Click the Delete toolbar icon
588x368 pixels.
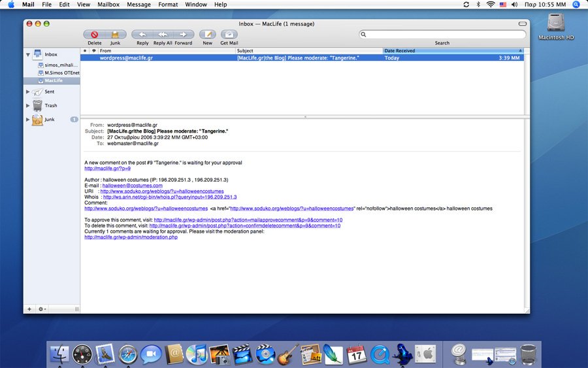[x=94, y=35]
